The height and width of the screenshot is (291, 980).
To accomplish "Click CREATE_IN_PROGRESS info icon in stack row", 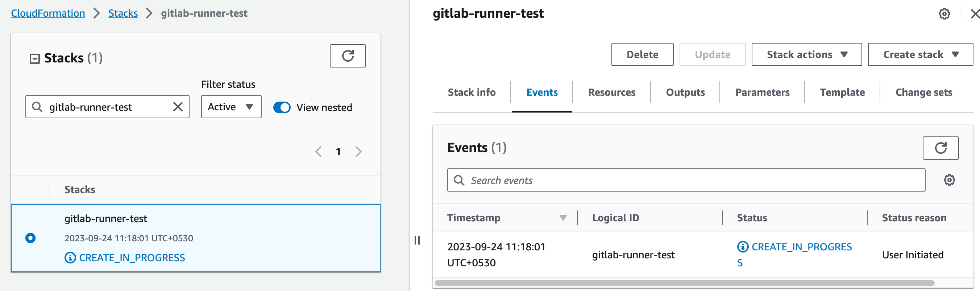I will (70, 258).
